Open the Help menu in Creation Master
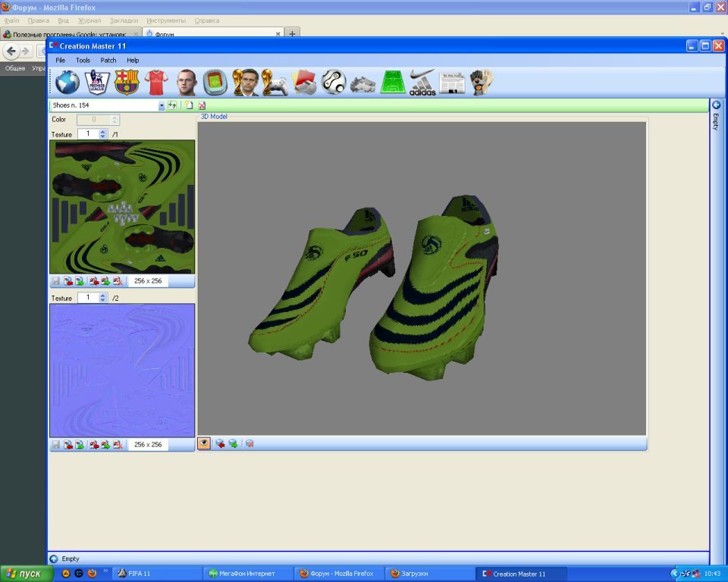The width and height of the screenshot is (728, 582). tap(133, 61)
